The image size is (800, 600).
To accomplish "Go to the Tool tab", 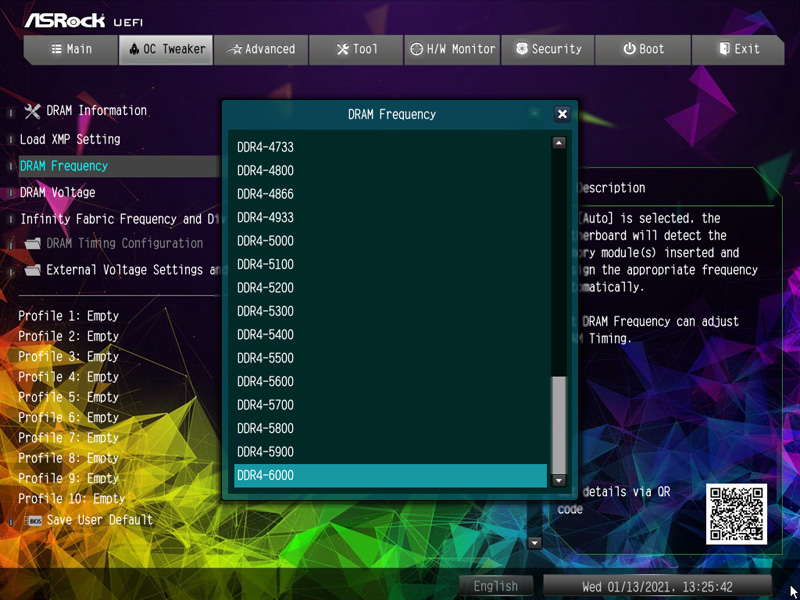I will (x=356, y=49).
